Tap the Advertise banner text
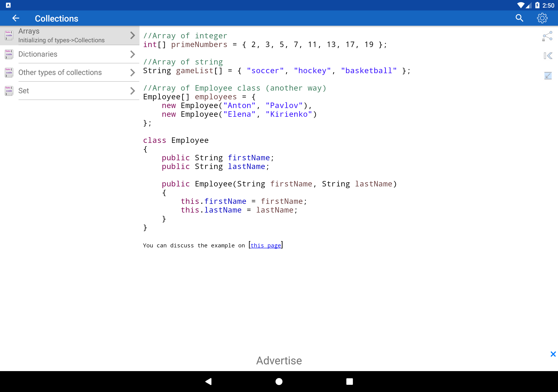Viewport: 558px width, 392px height. click(x=279, y=361)
